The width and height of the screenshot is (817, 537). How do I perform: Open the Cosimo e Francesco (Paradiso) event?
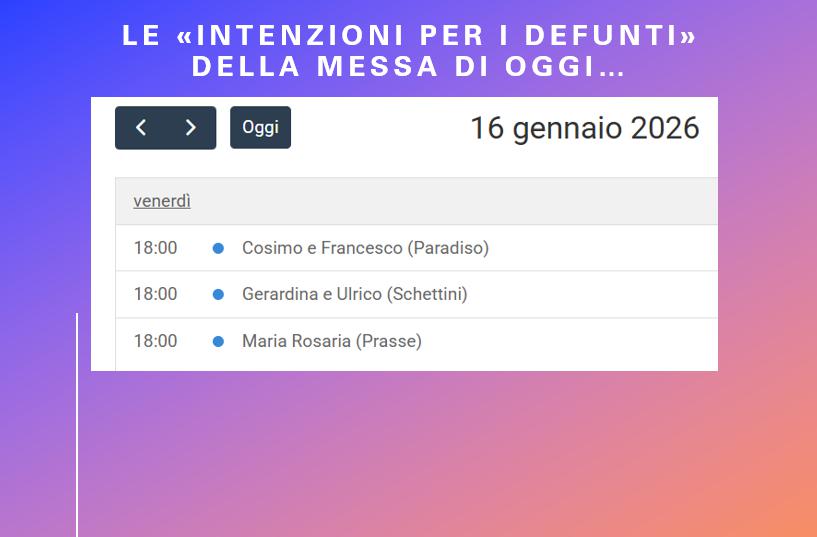365,248
